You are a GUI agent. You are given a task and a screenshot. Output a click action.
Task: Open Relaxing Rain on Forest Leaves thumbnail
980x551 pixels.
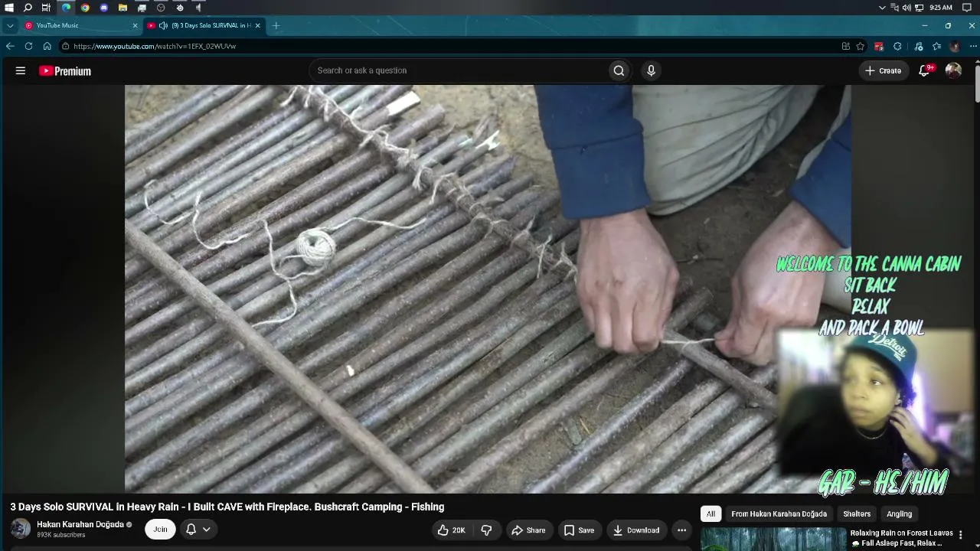[x=773, y=540]
